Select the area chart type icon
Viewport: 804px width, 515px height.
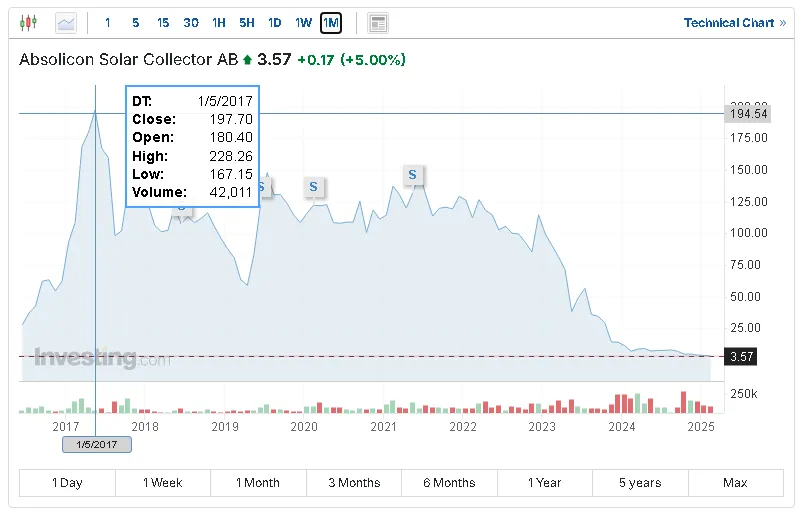66,23
